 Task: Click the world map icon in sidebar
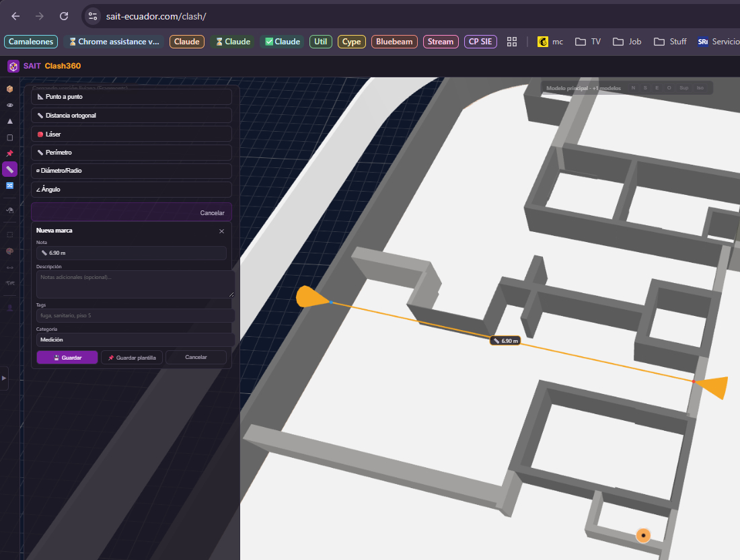click(x=9, y=283)
